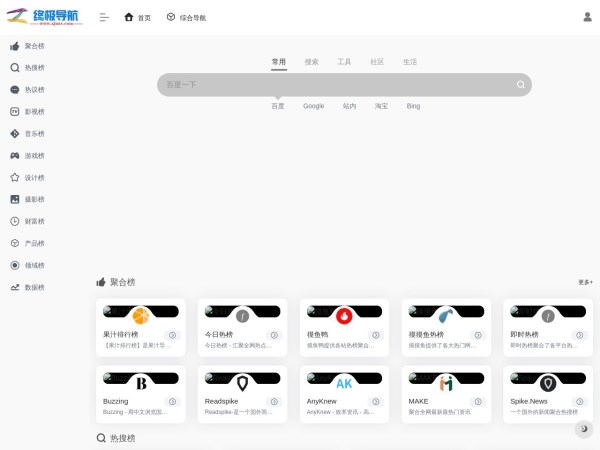Image resolution: width=600 pixels, height=450 pixels.
Task: Switch to the 工具 search tab
Action: (x=344, y=62)
